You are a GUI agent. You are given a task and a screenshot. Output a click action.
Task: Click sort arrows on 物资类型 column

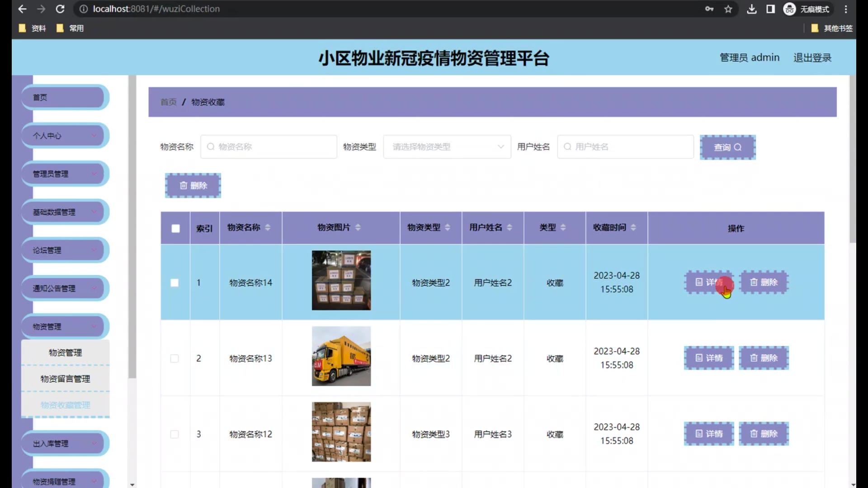click(x=447, y=227)
